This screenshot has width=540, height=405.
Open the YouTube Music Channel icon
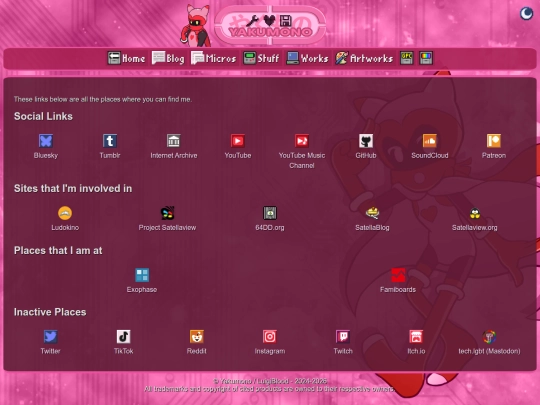click(x=302, y=141)
